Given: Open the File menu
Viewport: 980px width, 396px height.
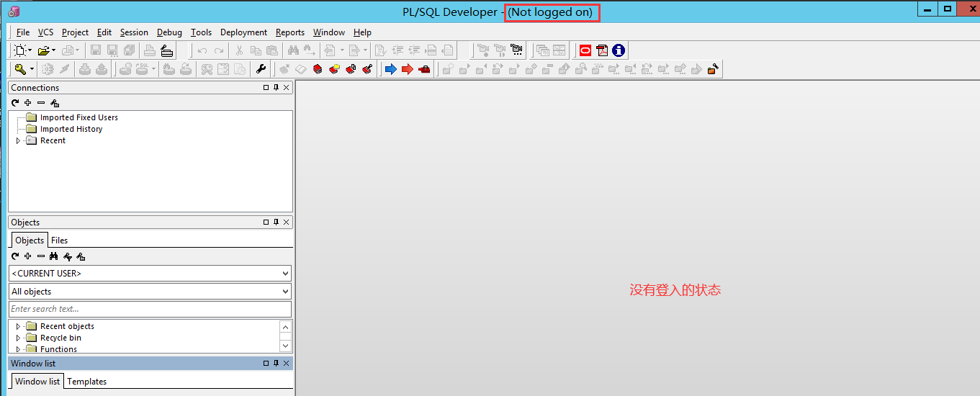Looking at the screenshot, I should click(x=23, y=32).
